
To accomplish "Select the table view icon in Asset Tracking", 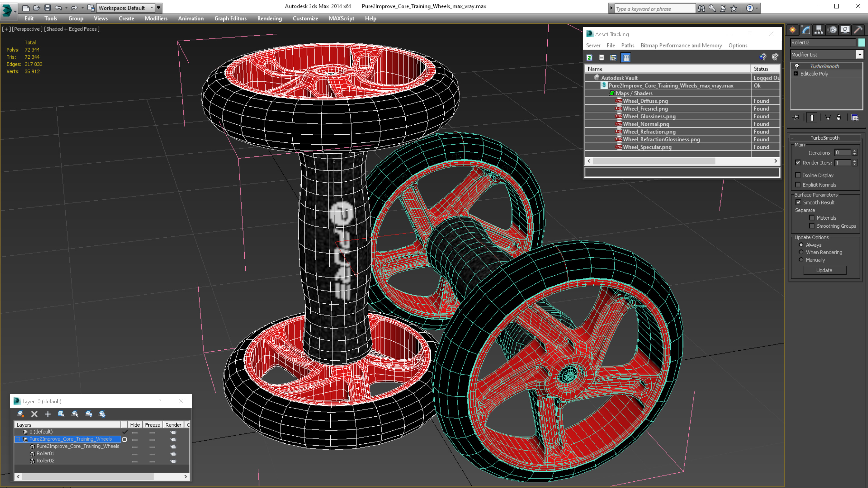I will pyautogui.click(x=626, y=58).
